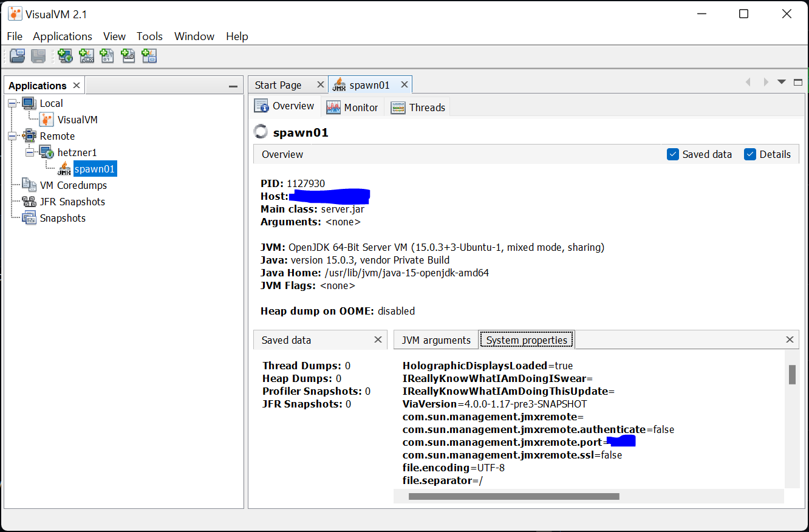The height and width of the screenshot is (532, 809).
Task: Switch to the Start Page tab
Action: 278,85
